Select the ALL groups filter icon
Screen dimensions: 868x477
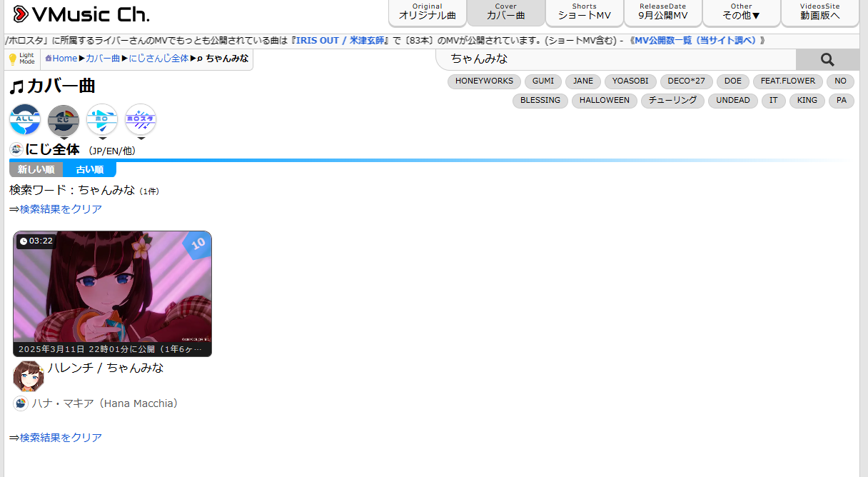[25, 120]
